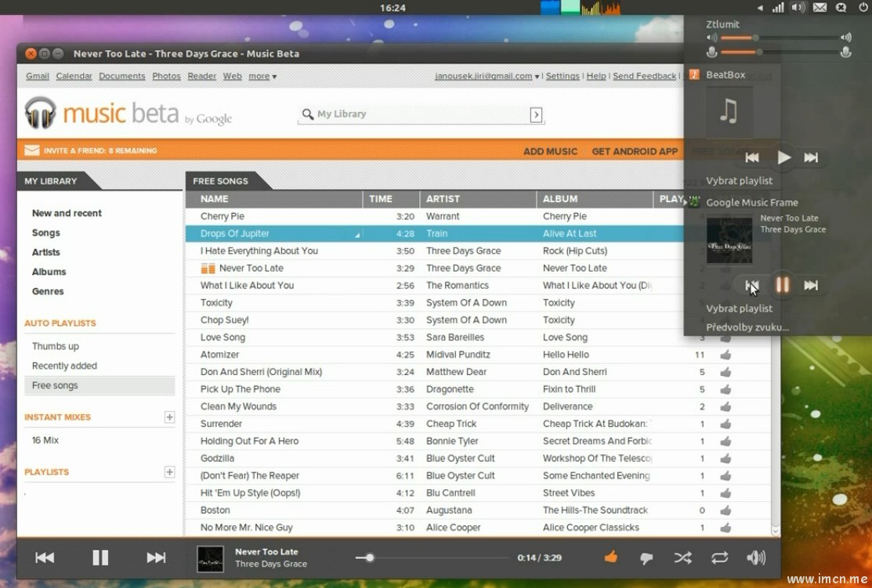Add a new playlist with plus button

169,472
